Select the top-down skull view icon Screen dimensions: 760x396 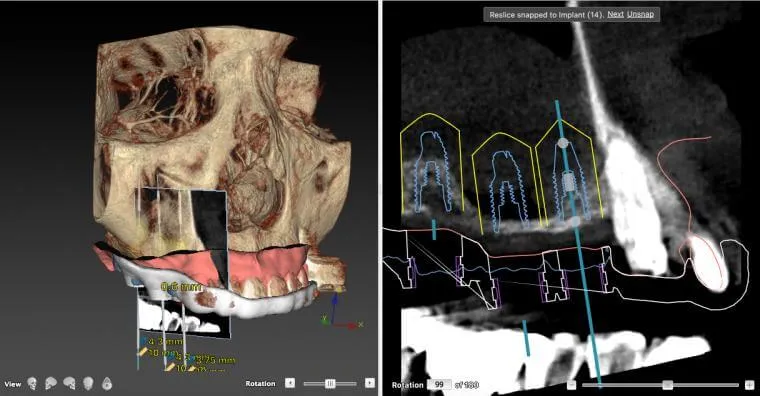pyautogui.click(x=107, y=384)
